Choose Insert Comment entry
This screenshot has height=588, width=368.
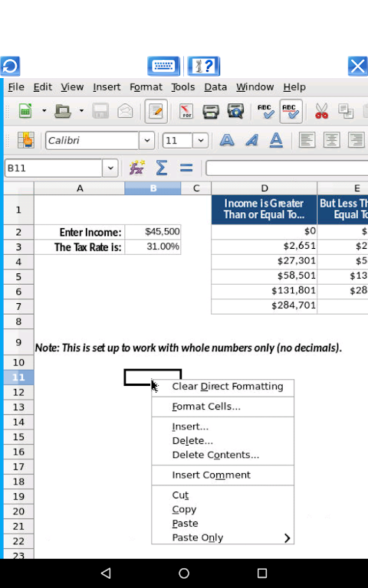point(222,475)
